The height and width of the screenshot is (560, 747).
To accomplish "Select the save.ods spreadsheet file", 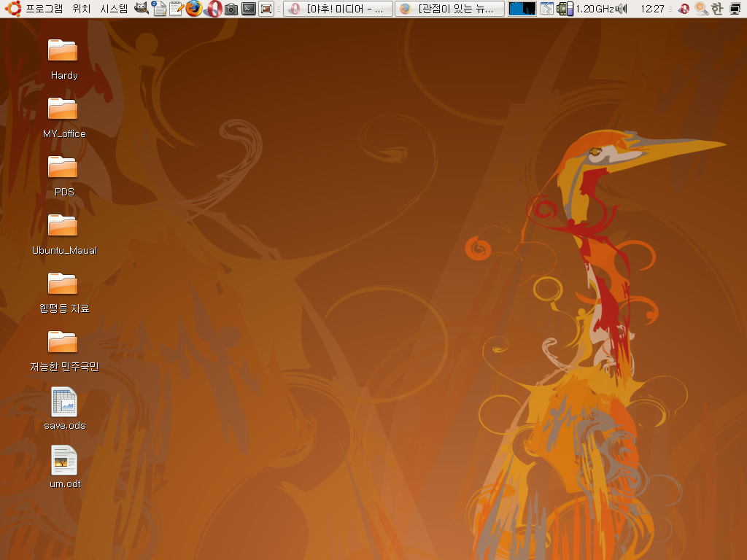I will coord(64,409).
